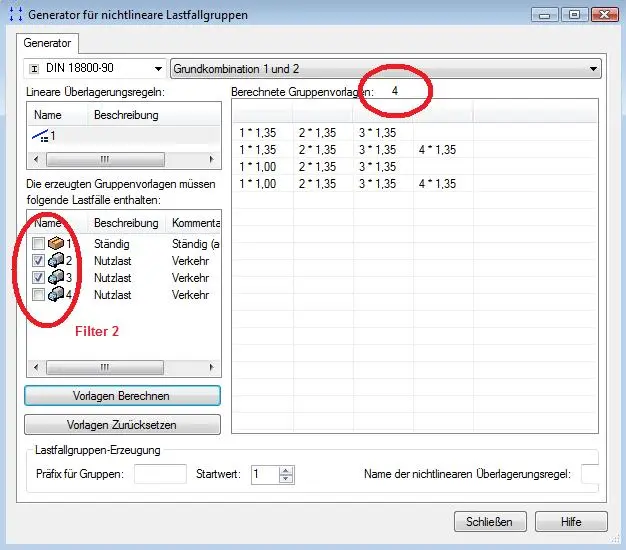Click left scroll arrow in Überlagerungsregeln list
Viewport: 626px width, 550px height.
(x=36, y=160)
